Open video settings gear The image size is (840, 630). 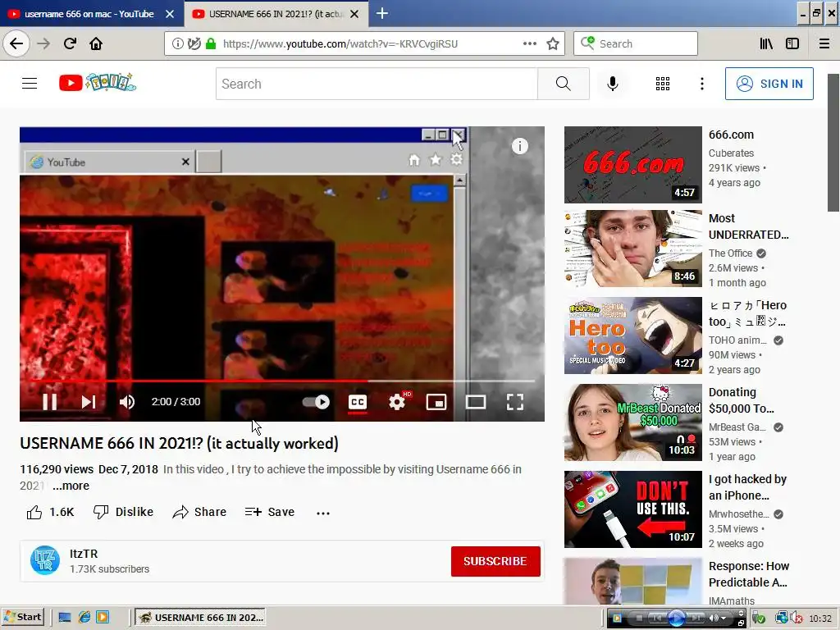pyautogui.click(x=397, y=402)
